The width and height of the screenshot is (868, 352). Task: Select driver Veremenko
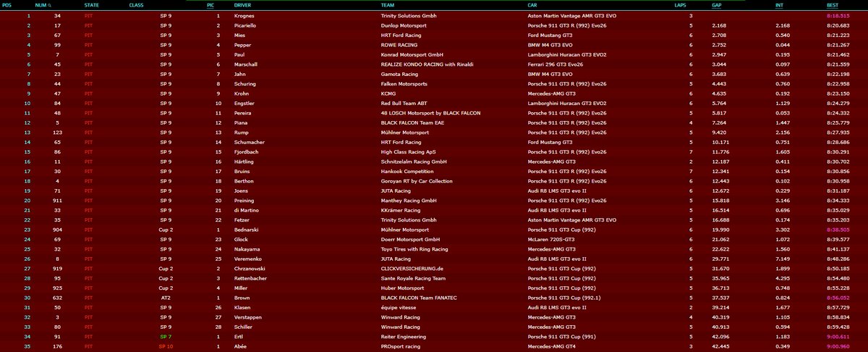[249, 259]
